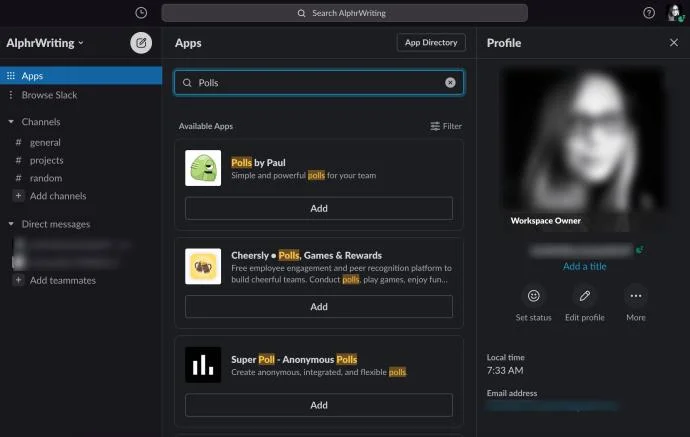Image resolution: width=690 pixels, height=437 pixels.
Task: Open the first blurred direct message
Action: (73, 244)
